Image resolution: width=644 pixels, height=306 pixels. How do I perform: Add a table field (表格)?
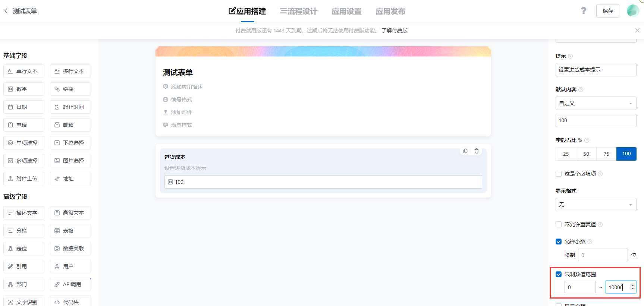(70, 231)
